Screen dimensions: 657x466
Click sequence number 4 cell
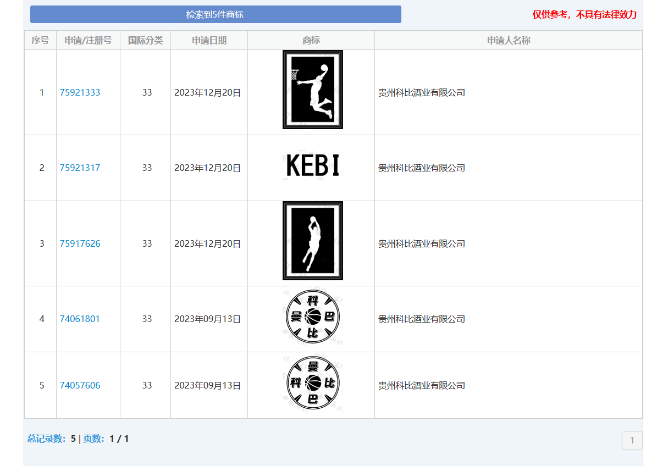pos(41,319)
